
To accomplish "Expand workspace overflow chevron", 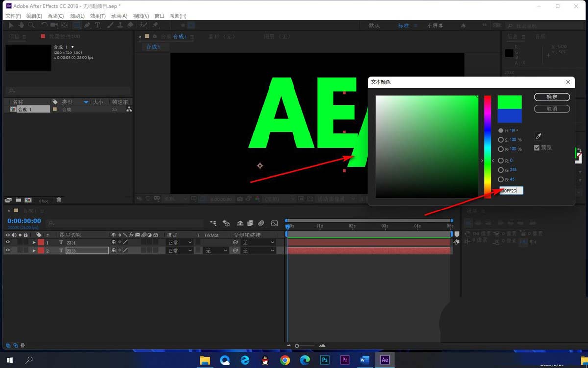I will (485, 25).
